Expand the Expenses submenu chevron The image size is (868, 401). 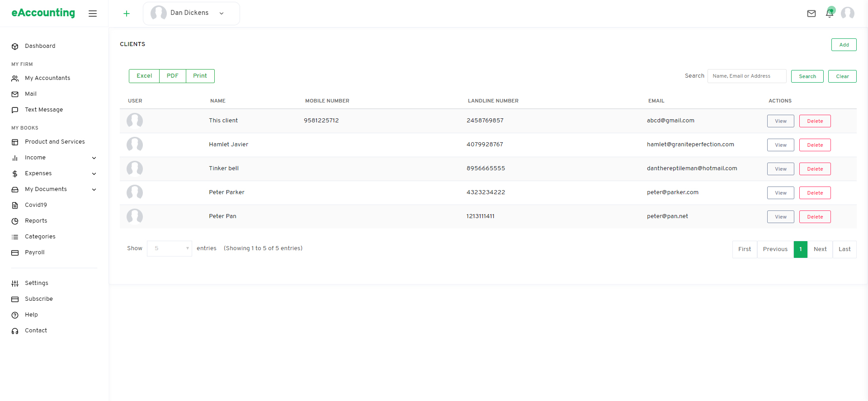coord(94,173)
